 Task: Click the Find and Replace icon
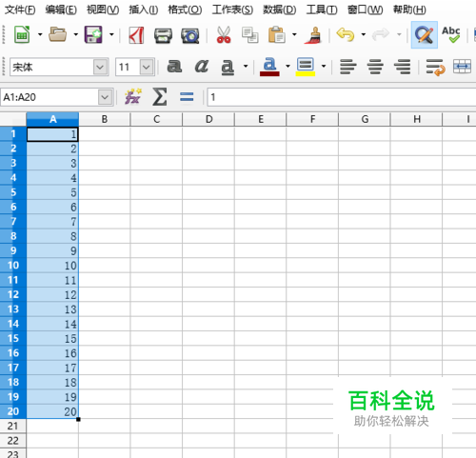tap(425, 35)
